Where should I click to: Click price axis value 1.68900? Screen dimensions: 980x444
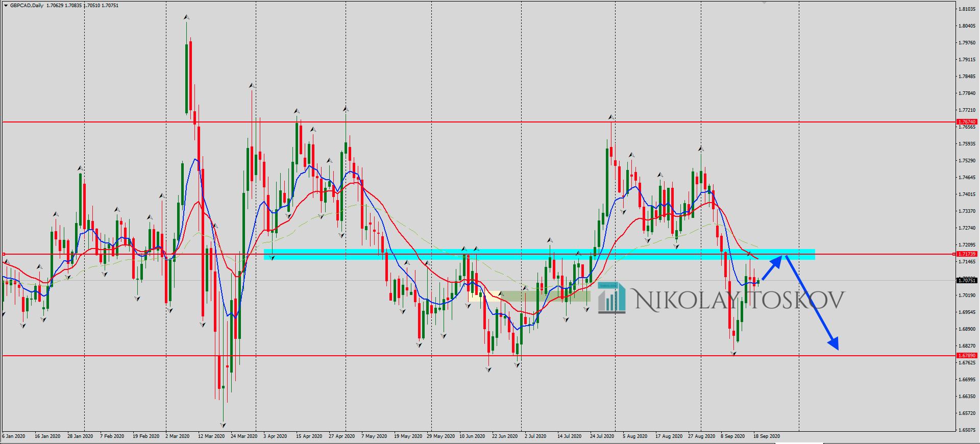point(967,329)
